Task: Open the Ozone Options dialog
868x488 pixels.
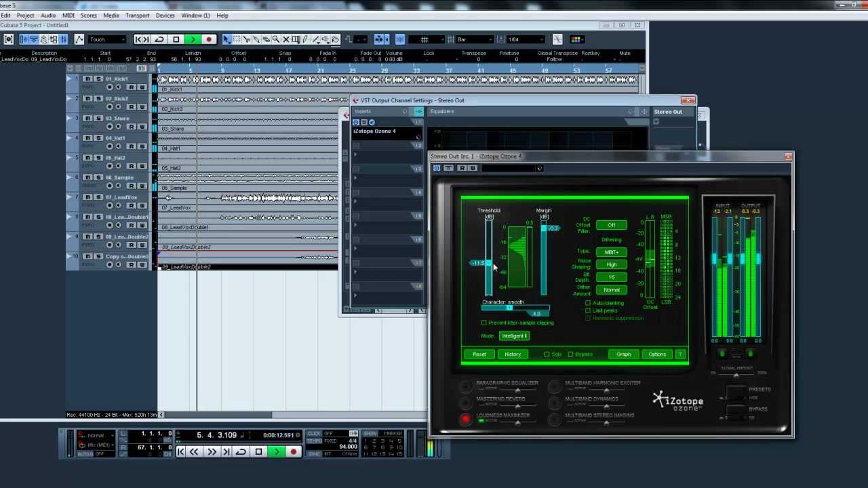Action: click(x=657, y=354)
